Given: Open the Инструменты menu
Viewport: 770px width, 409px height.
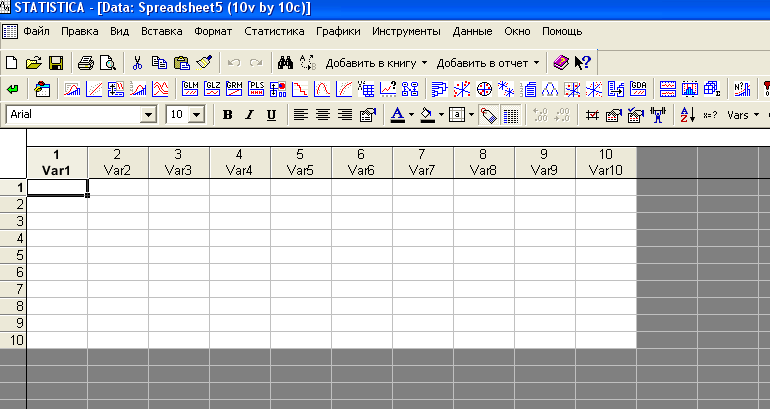Looking at the screenshot, I should pos(406,31).
